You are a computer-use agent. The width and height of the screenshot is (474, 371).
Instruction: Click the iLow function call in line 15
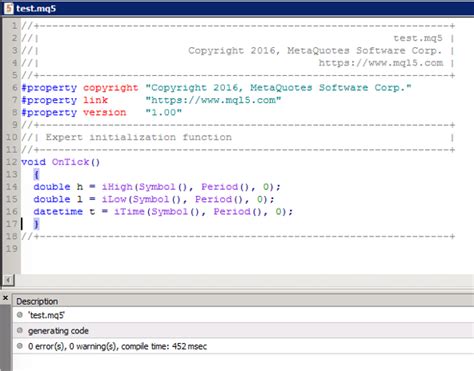114,199
